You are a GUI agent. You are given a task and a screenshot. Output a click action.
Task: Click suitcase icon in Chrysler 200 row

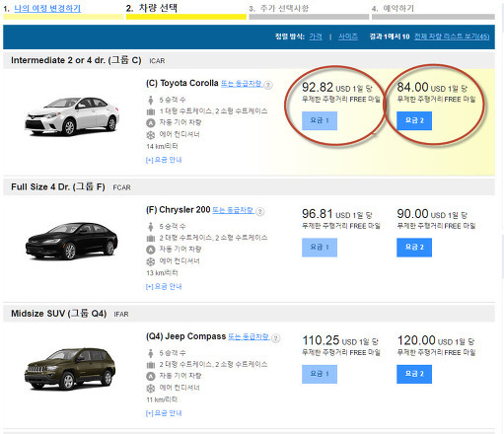click(151, 239)
